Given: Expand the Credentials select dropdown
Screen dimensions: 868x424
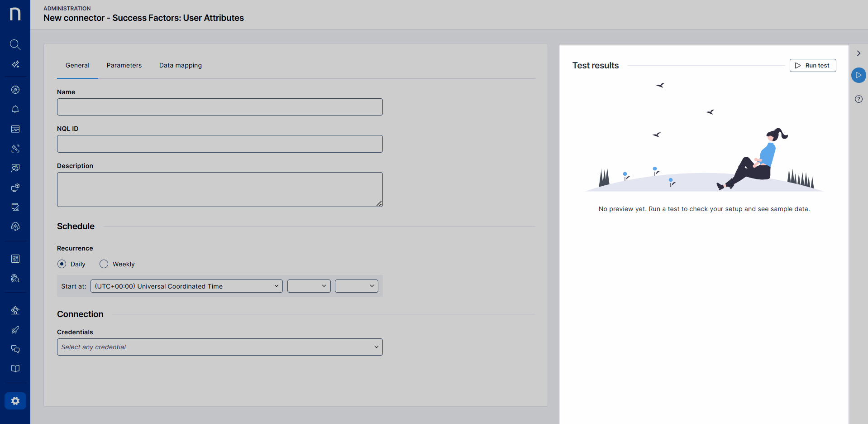Looking at the screenshot, I should pos(220,347).
